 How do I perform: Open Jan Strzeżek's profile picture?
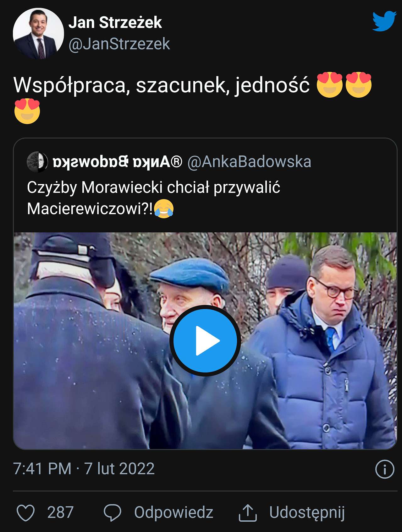coord(38,34)
